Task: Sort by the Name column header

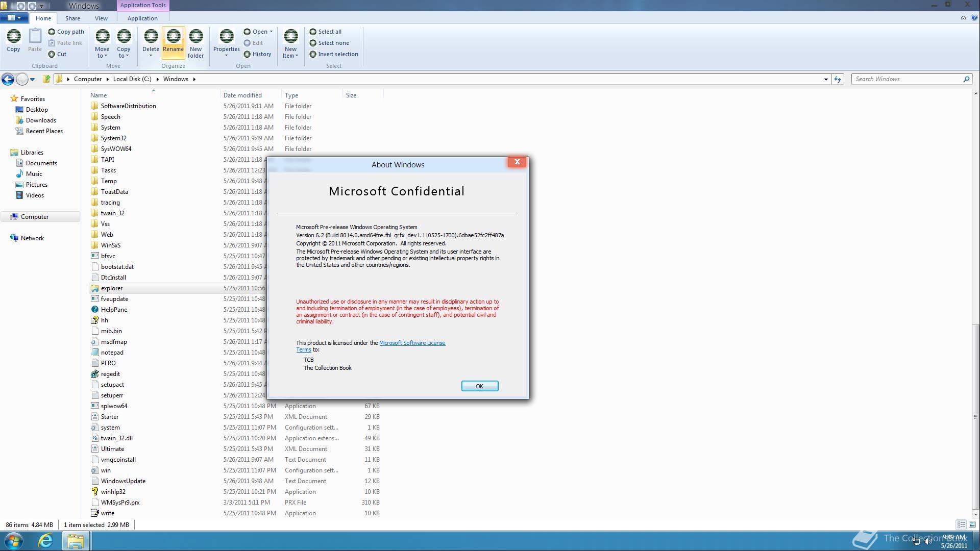Action: 99,95
